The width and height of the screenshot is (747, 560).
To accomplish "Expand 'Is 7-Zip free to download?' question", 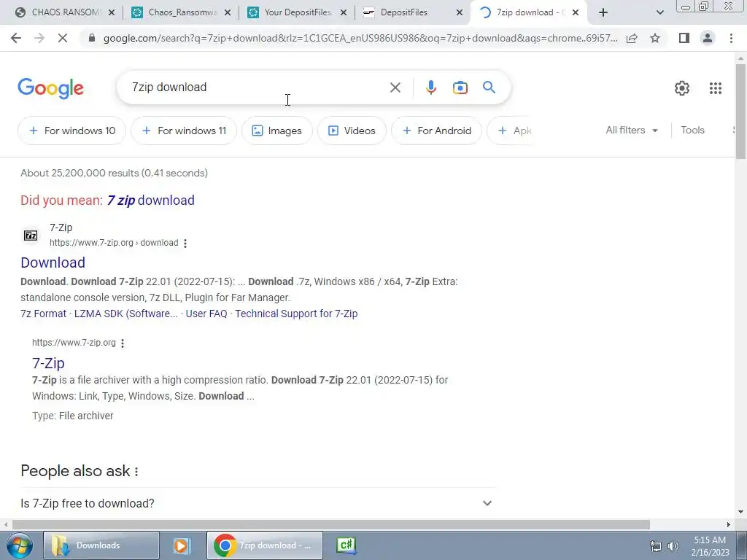I will click(258, 503).
